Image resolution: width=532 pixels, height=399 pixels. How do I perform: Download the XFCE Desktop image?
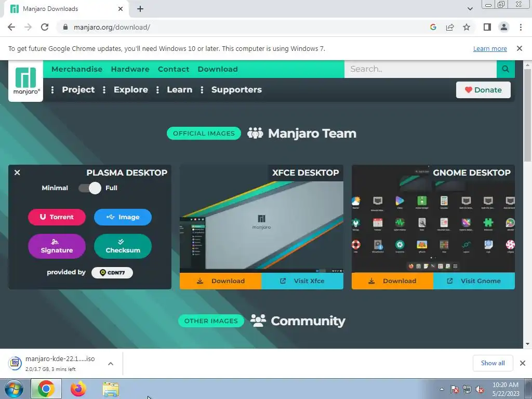coord(220,281)
